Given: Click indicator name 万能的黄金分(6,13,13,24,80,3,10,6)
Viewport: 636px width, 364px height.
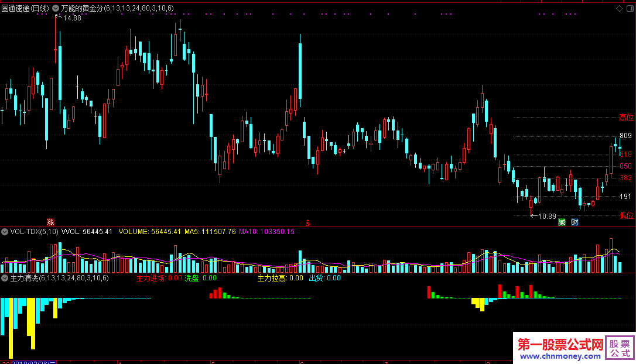Looking at the screenshot, I should pos(118,8).
